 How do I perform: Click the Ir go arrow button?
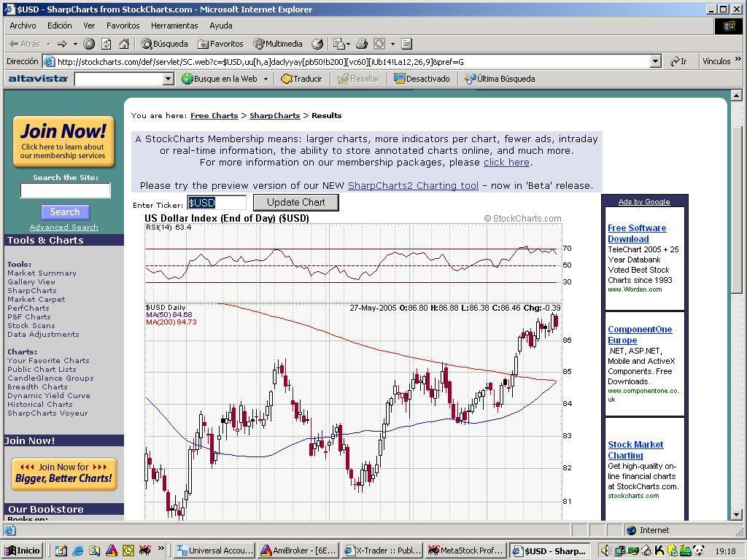678,61
